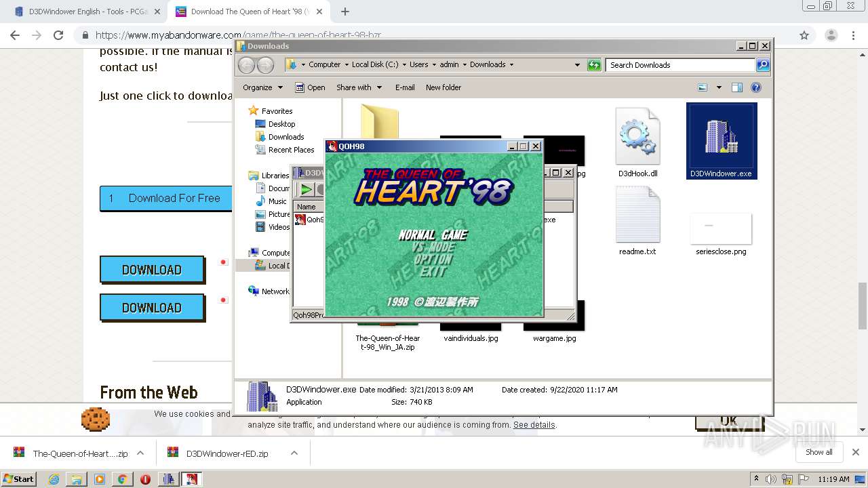Click Computer in the address breadcrumb

(324, 64)
